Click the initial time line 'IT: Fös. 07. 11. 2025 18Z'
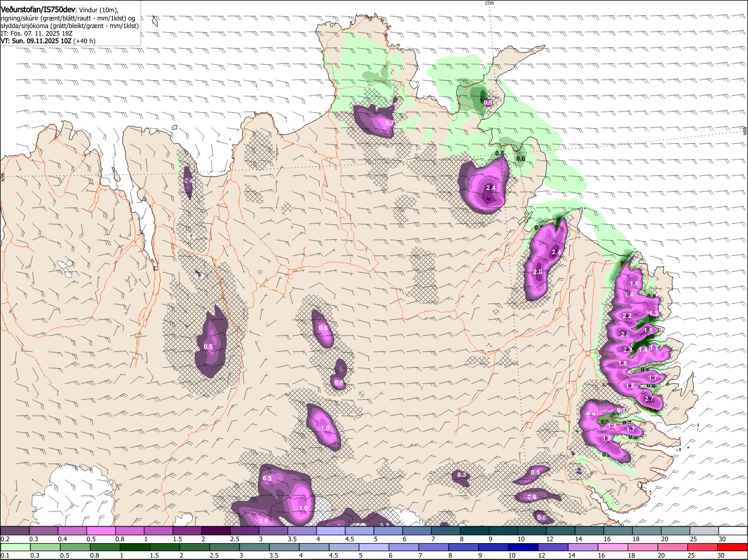The image size is (748, 560). coord(37,33)
